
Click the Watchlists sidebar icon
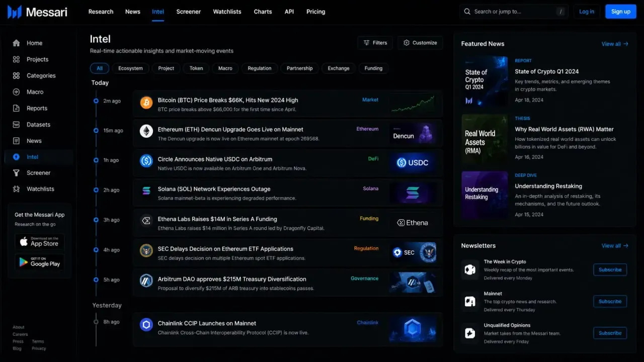(17, 189)
